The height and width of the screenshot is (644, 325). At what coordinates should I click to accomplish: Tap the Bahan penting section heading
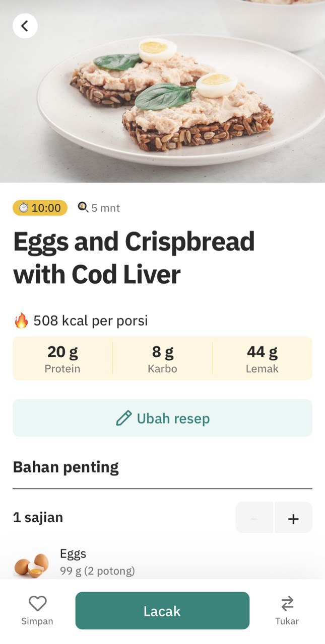pos(66,467)
